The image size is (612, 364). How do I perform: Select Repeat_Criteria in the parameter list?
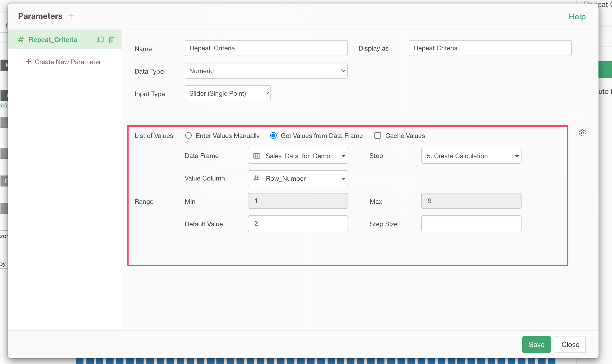pyautogui.click(x=53, y=40)
